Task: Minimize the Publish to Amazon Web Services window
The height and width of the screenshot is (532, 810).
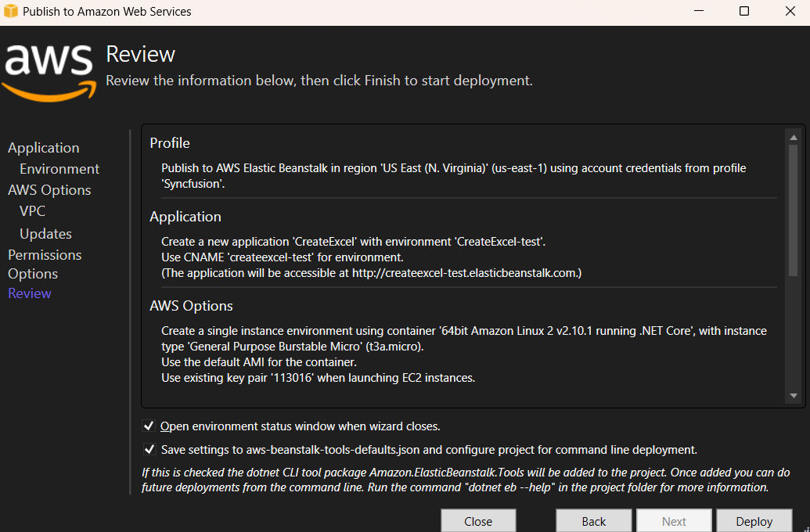Action: [698, 12]
